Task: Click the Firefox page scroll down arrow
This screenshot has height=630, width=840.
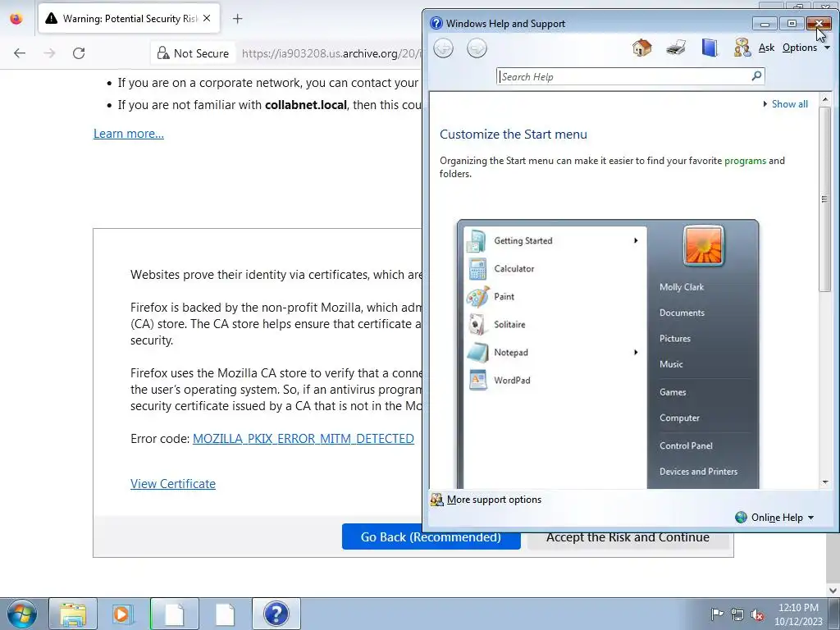Action: click(833, 590)
